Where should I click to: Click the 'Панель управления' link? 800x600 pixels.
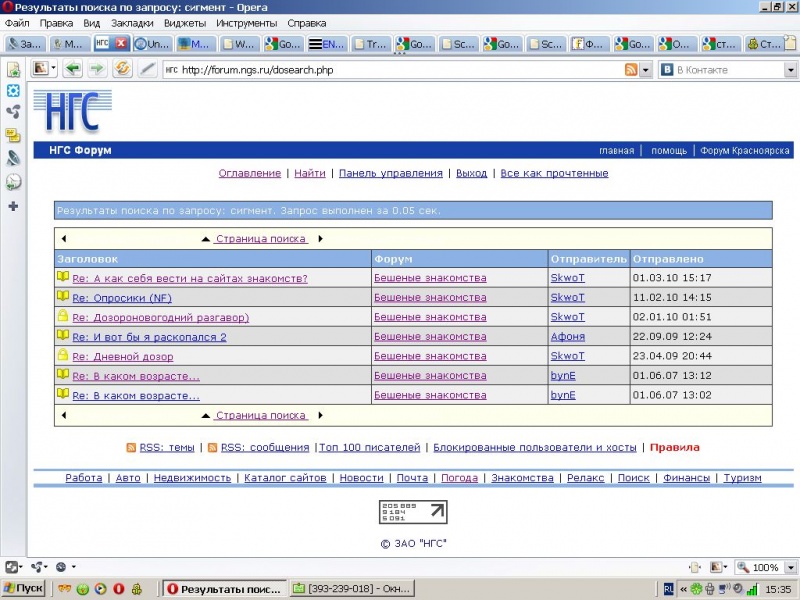[390, 173]
